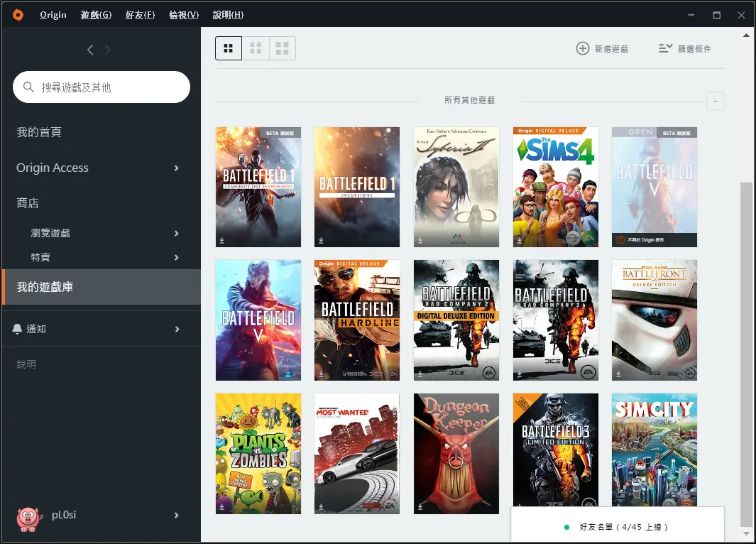
Task: Open the Battlefield V Open Beta tile
Action: point(654,187)
